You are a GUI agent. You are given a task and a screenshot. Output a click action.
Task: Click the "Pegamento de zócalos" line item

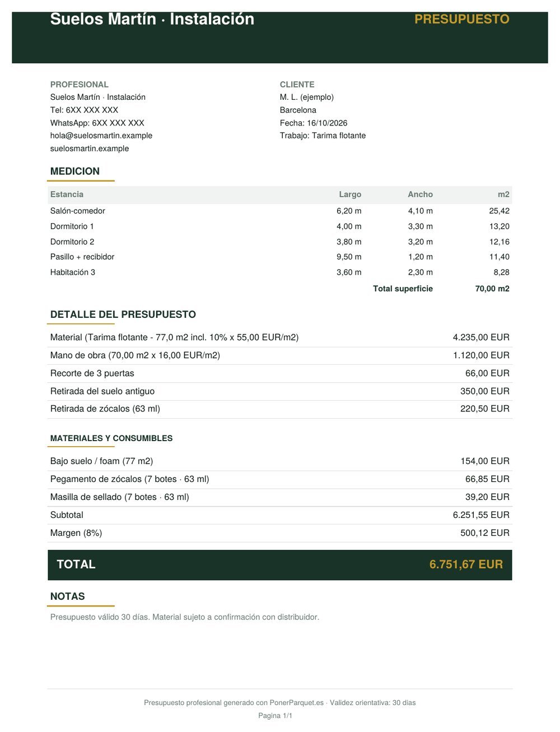(130, 479)
